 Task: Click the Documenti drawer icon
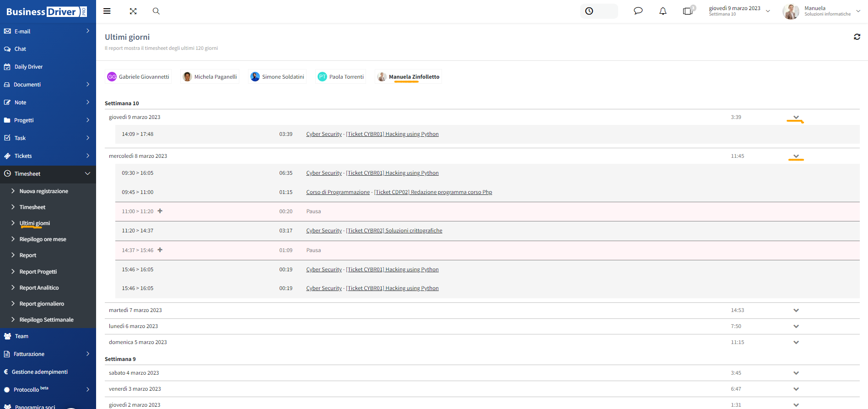click(x=7, y=85)
